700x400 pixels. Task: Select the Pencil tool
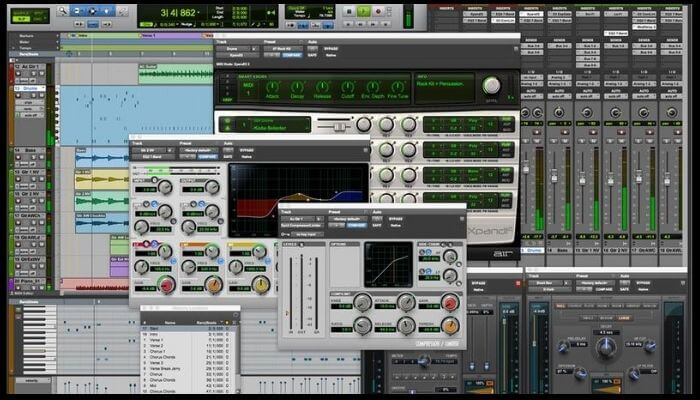pyautogui.click(x=121, y=11)
